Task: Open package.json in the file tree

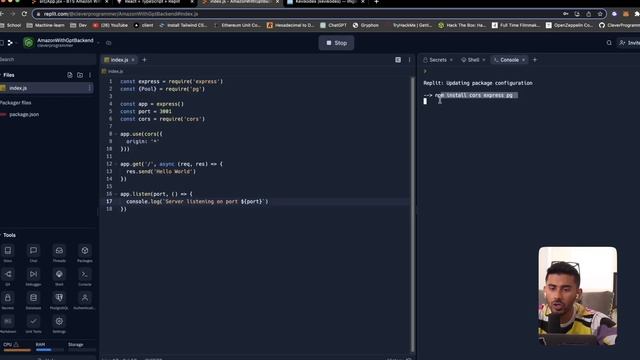Action: [24, 114]
